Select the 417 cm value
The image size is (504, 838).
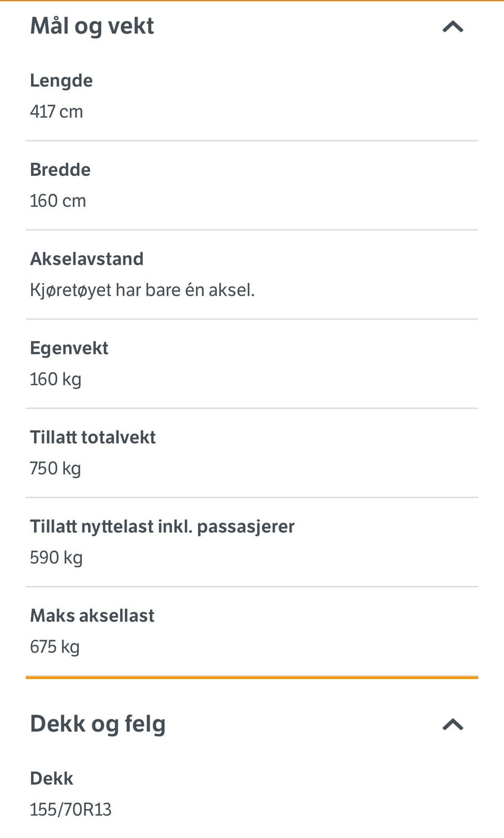coord(56,111)
